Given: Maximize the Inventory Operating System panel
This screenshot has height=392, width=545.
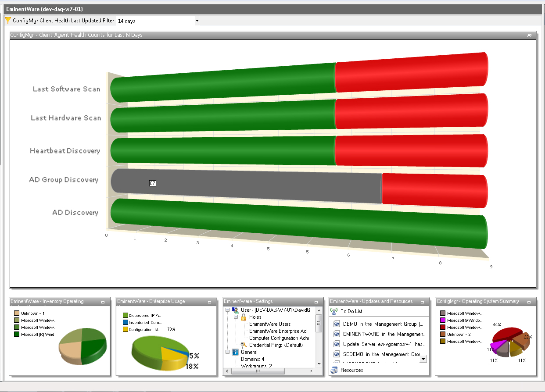Looking at the screenshot, I should (x=103, y=302).
